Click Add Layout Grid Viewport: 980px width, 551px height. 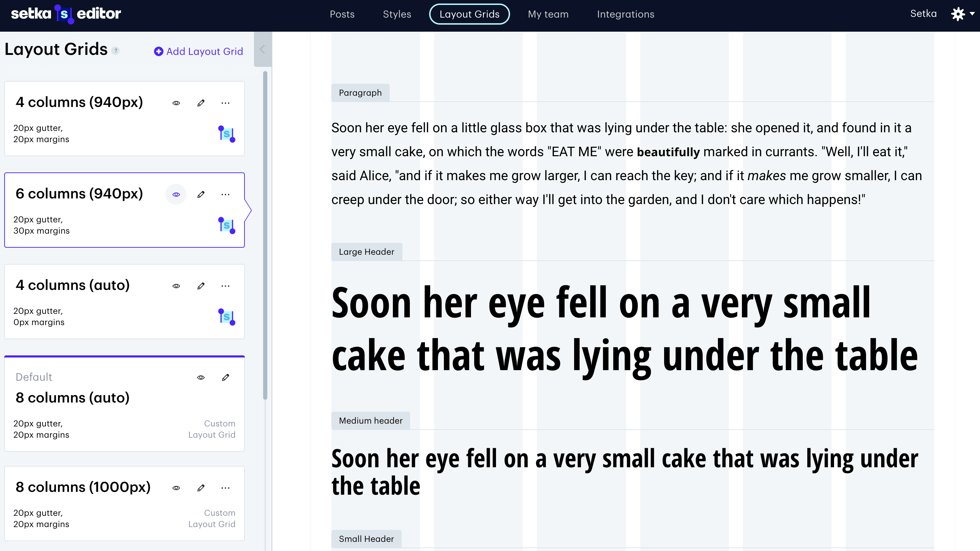(199, 51)
